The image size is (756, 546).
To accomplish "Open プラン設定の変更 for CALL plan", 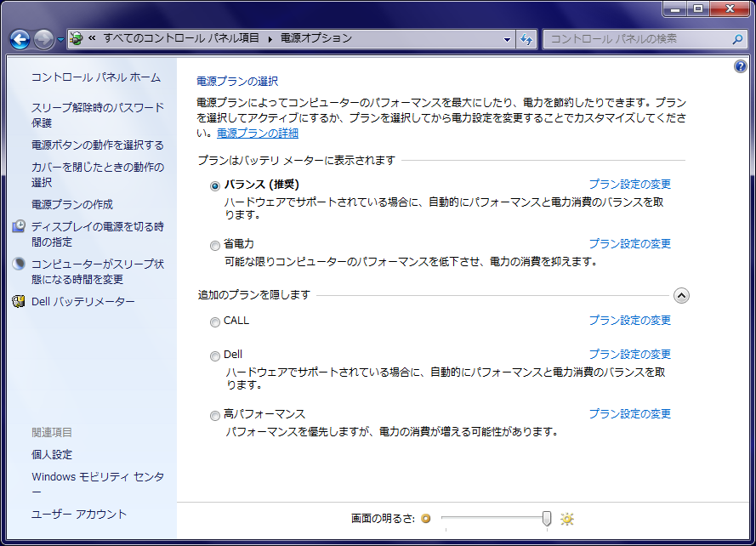I will [x=629, y=321].
